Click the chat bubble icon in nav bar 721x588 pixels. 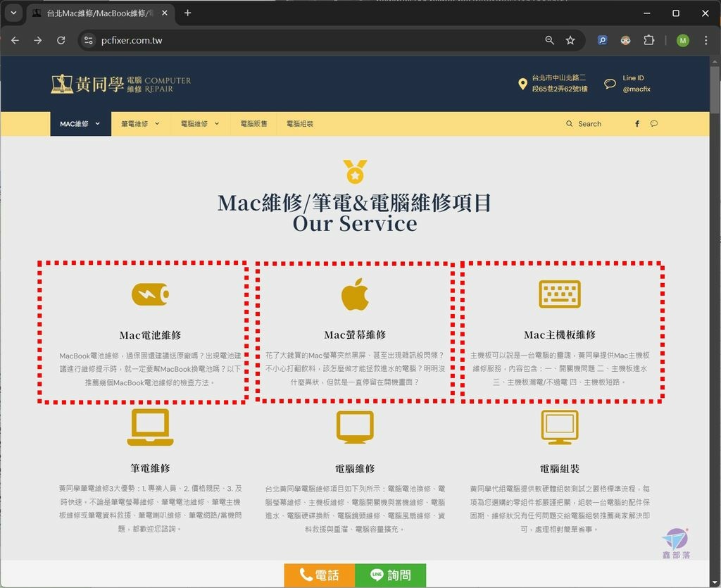(654, 124)
